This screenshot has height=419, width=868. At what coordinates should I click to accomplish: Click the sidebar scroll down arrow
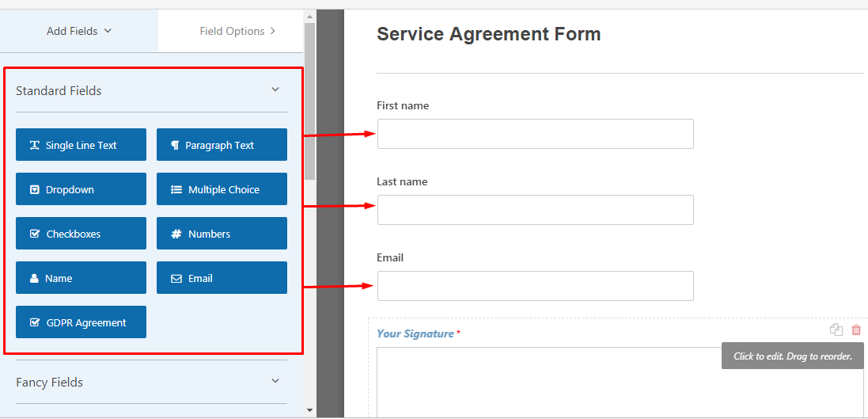[x=309, y=411]
